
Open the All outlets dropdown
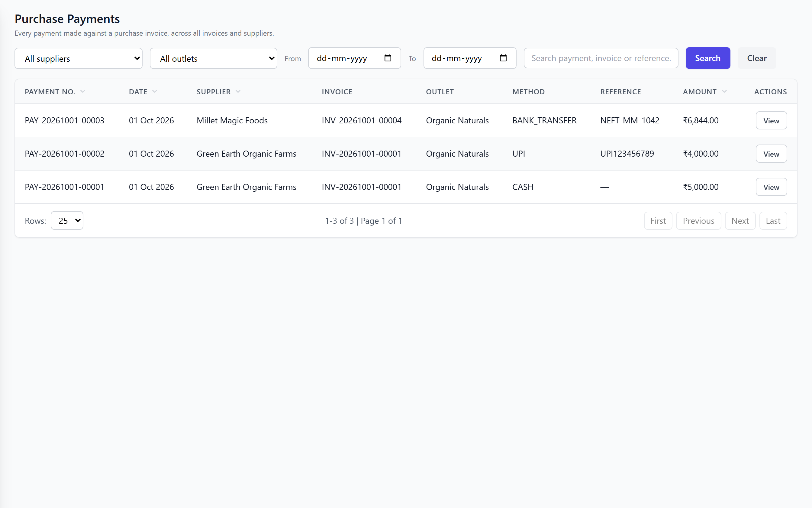pyautogui.click(x=213, y=58)
